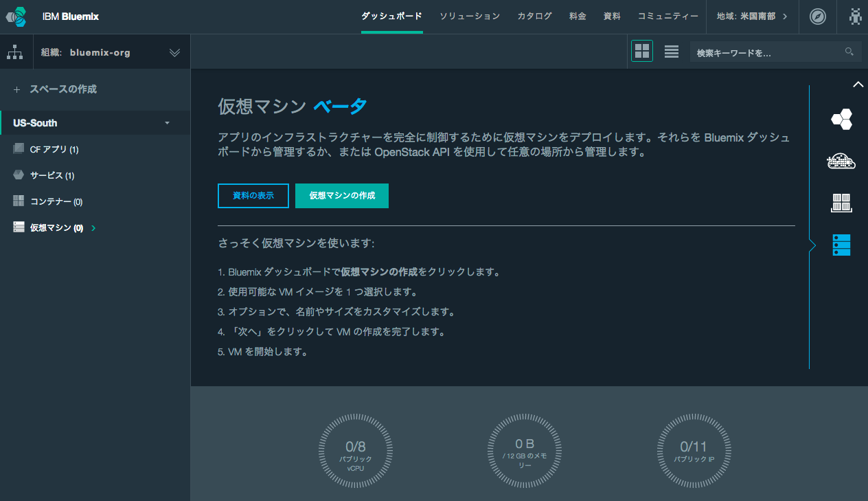Open the カタログ menu
The width and height of the screenshot is (868, 501).
(x=535, y=16)
